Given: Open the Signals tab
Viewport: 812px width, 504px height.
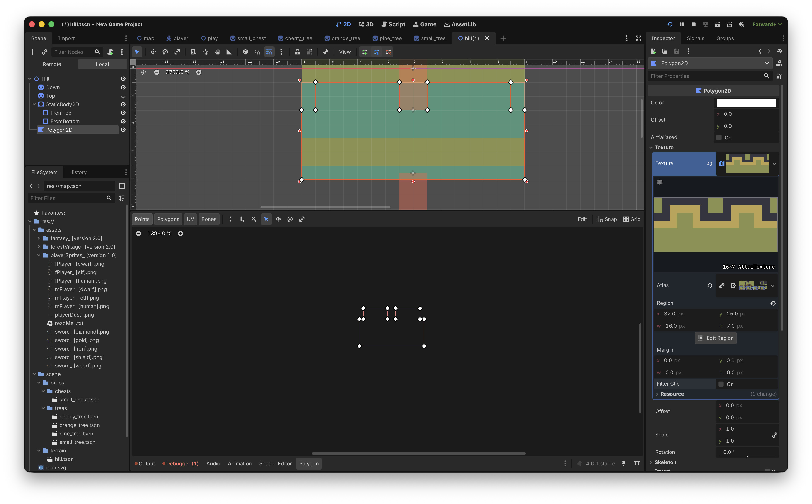Looking at the screenshot, I should coord(695,38).
